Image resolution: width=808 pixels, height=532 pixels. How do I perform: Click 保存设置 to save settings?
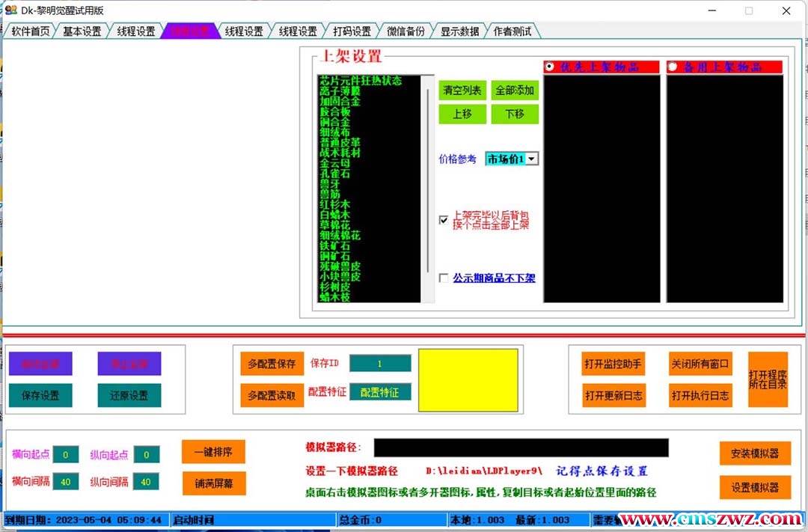(40, 396)
